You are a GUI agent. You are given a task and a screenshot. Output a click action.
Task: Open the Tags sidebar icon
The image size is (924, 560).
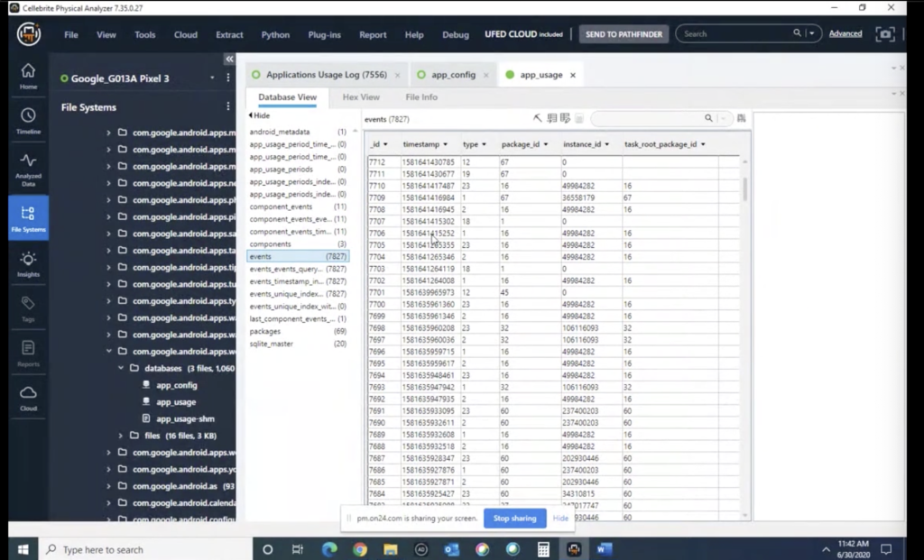coord(28,309)
